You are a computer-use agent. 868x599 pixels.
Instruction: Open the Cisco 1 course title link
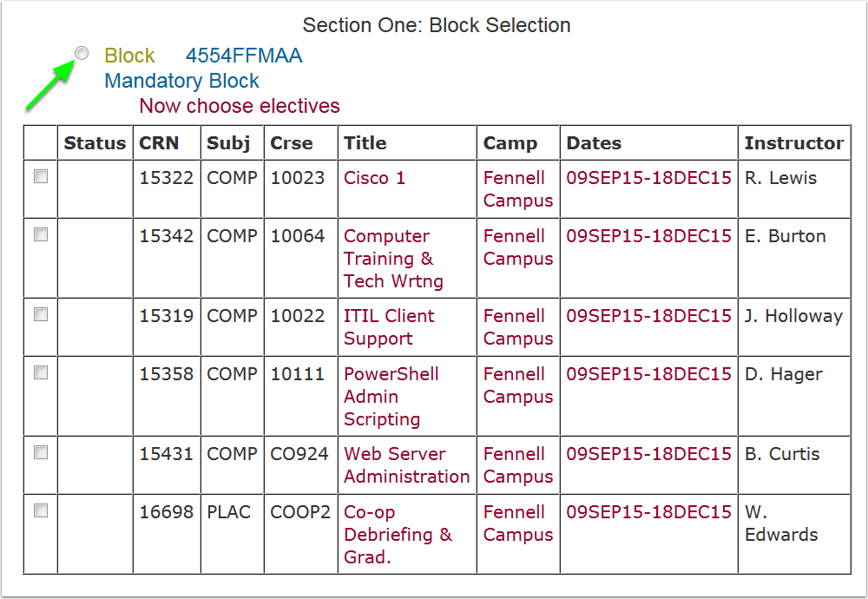[x=374, y=178]
